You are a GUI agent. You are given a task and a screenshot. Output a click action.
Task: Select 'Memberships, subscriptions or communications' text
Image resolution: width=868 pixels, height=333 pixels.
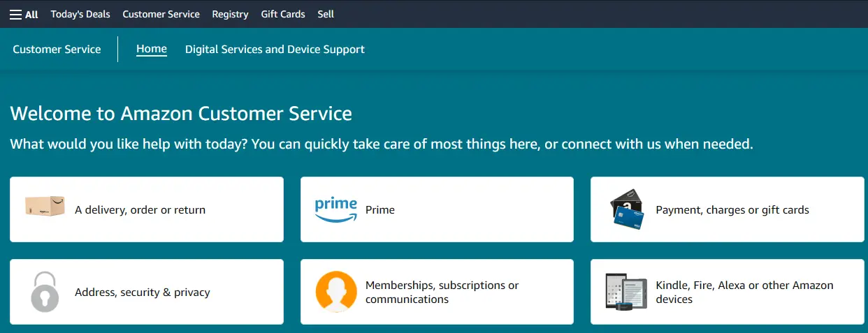[442, 292]
